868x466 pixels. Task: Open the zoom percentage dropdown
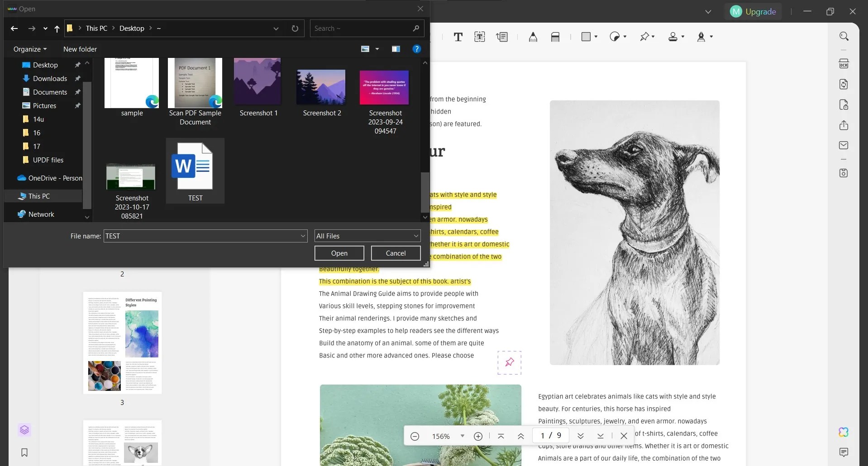click(462, 436)
